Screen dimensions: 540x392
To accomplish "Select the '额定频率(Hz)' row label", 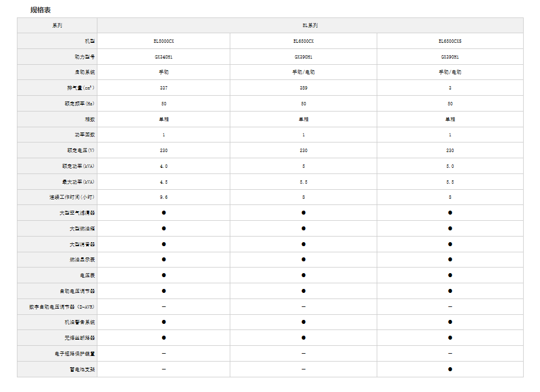I will [x=79, y=104].
